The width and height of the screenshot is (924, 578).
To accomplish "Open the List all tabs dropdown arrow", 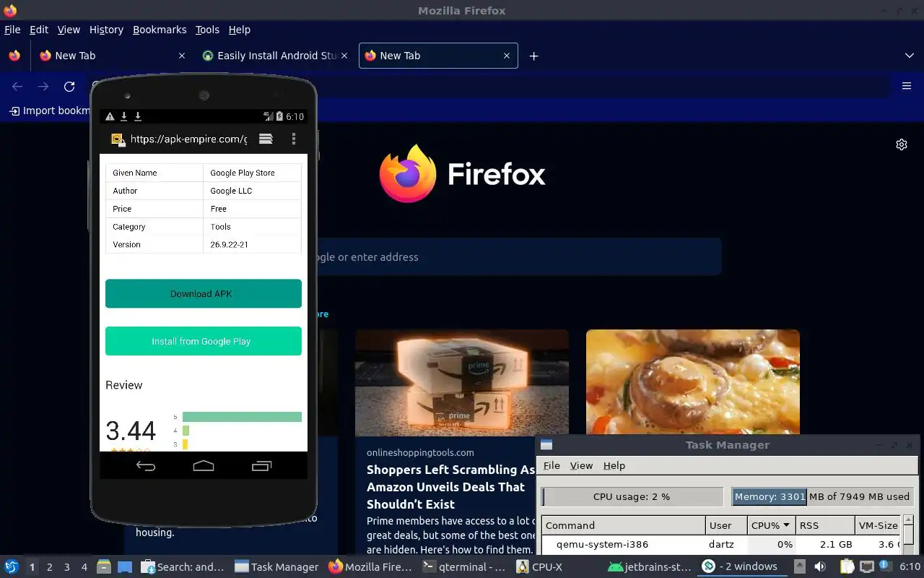I will click(x=909, y=56).
